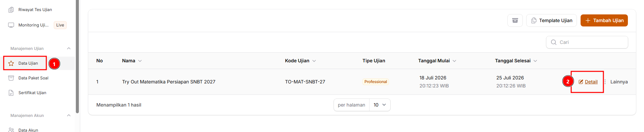The image size is (644, 132).
Task: Open Sertifikat Ujian document icon
Action: pyautogui.click(x=11, y=93)
